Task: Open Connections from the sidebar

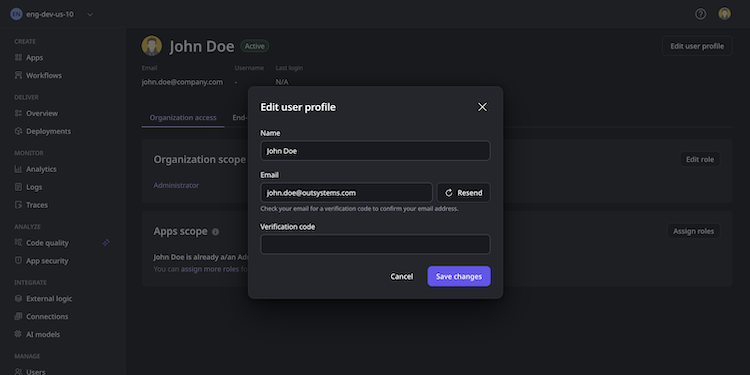Action: (47, 316)
